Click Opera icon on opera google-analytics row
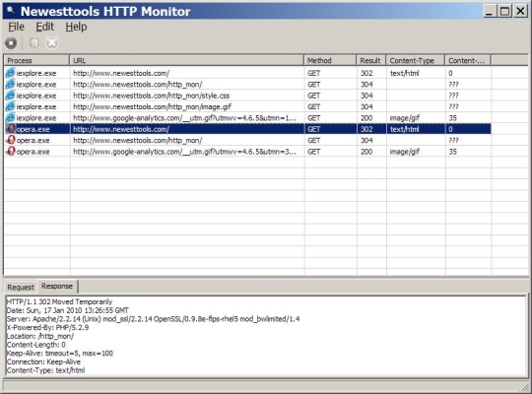 11,151
